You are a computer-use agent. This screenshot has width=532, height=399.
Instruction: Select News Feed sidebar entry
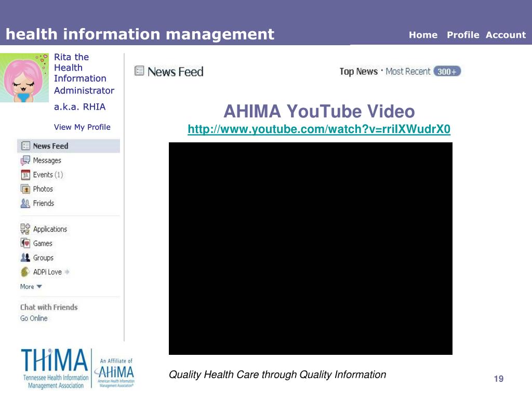pyautogui.click(x=69, y=146)
